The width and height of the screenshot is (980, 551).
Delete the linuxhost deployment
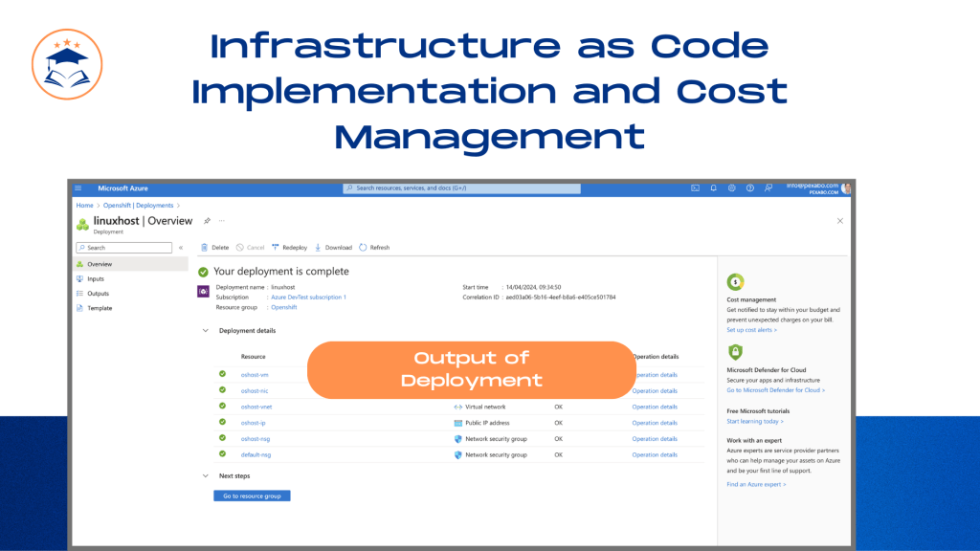pos(214,248)
